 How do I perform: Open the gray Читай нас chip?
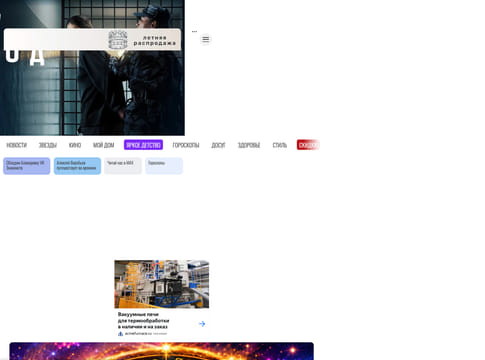click(x=123, y=166)
